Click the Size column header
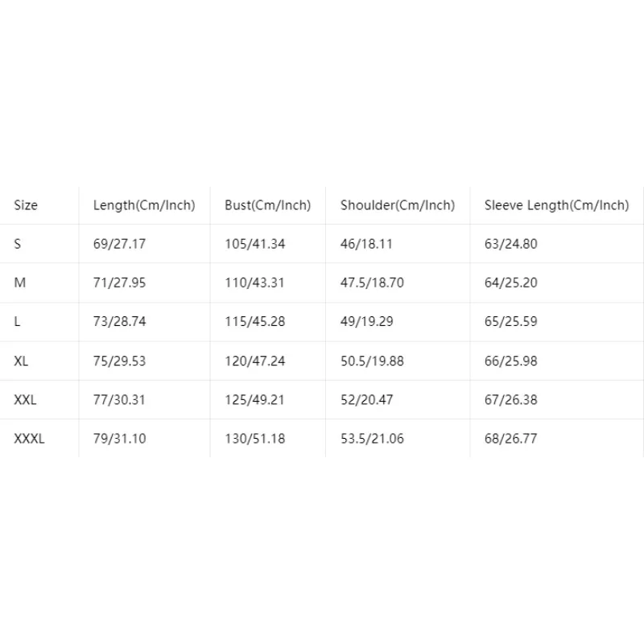644x644 pixels. [26, 205]
